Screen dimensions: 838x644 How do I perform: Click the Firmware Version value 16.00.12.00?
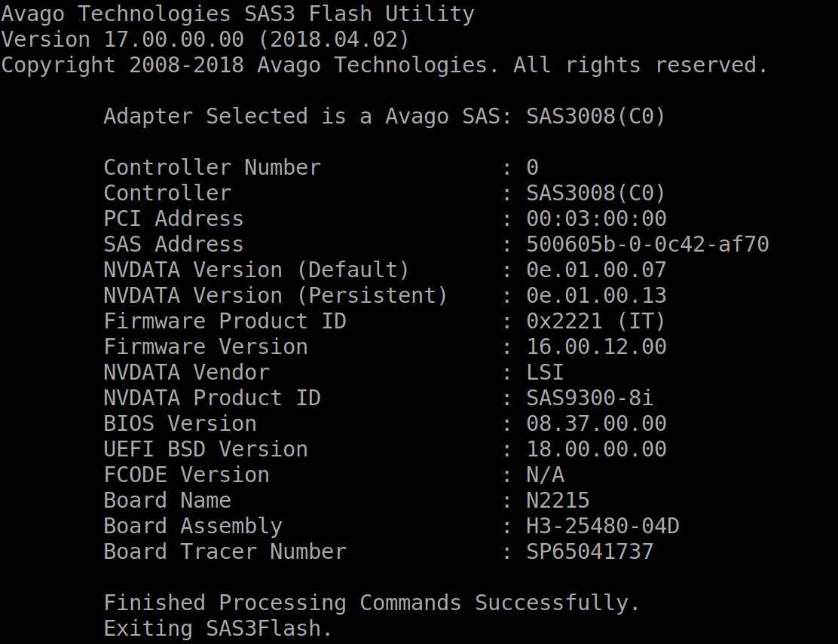[596, 346]
